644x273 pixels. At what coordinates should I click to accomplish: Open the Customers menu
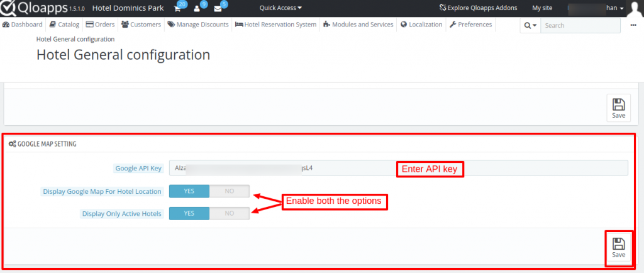pos(141,25)
